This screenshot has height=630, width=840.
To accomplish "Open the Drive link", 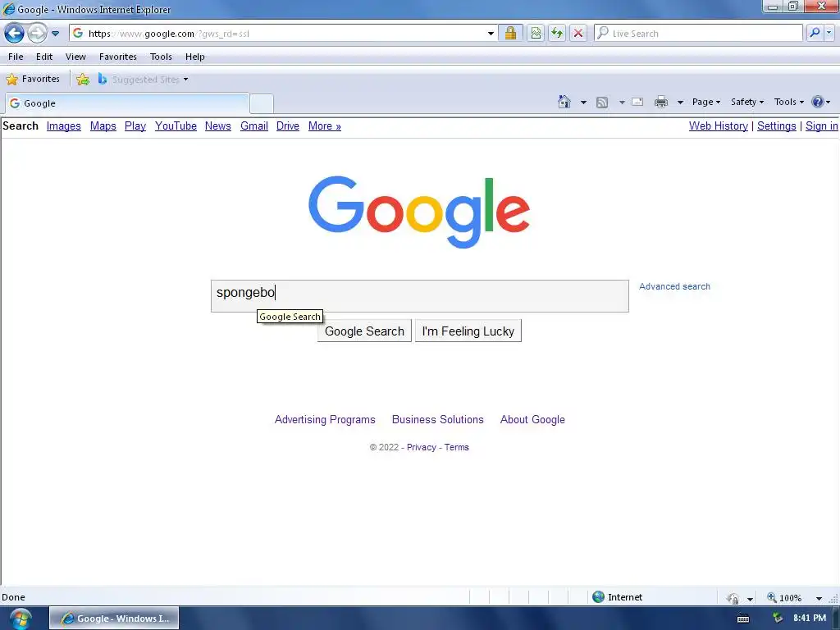I will click(x=288, y=126).
